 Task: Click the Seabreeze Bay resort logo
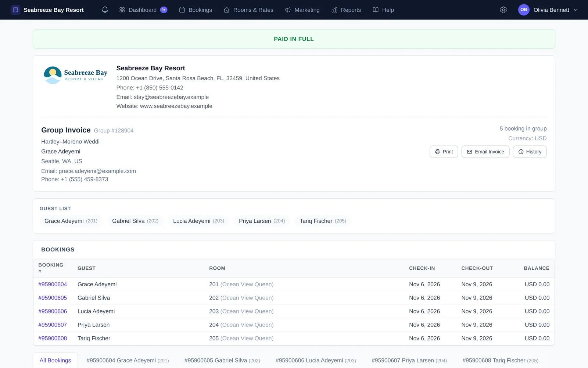75,75
